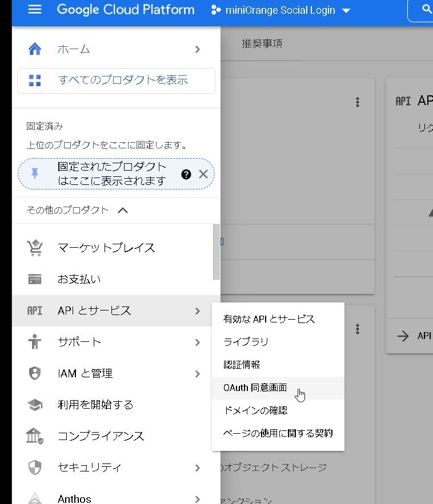433x504 pixels.
Task: Click the hamburger navigation menu icon
Action: 35,10
